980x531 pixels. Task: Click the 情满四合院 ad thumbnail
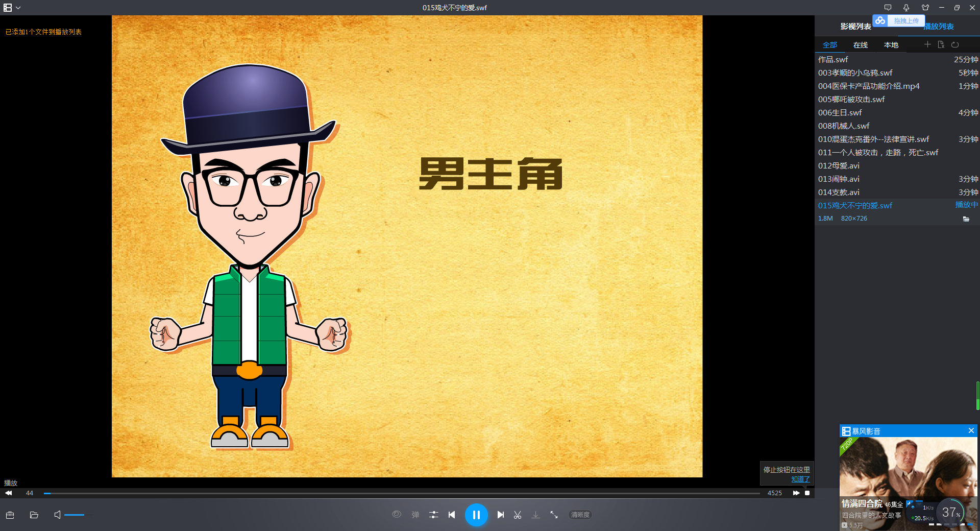click(x=909, y=467)
